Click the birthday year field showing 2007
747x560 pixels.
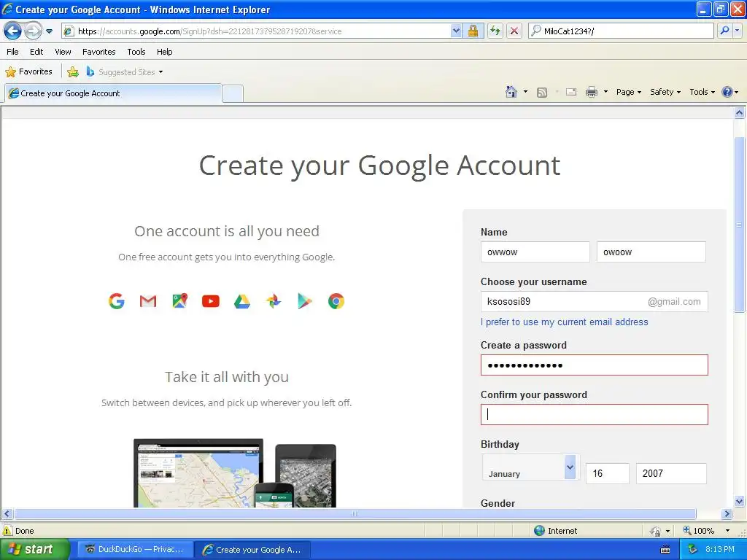tap(671, 473)
